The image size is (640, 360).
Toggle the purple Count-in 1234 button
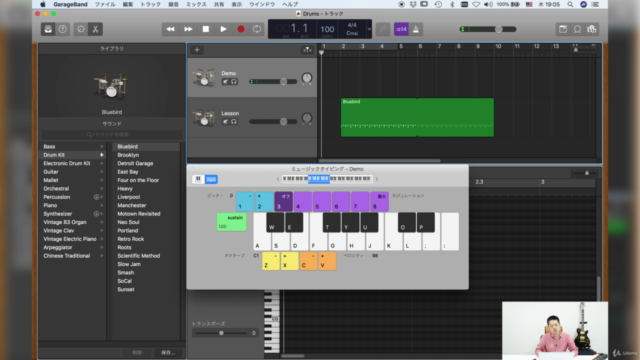click(401, 29)
